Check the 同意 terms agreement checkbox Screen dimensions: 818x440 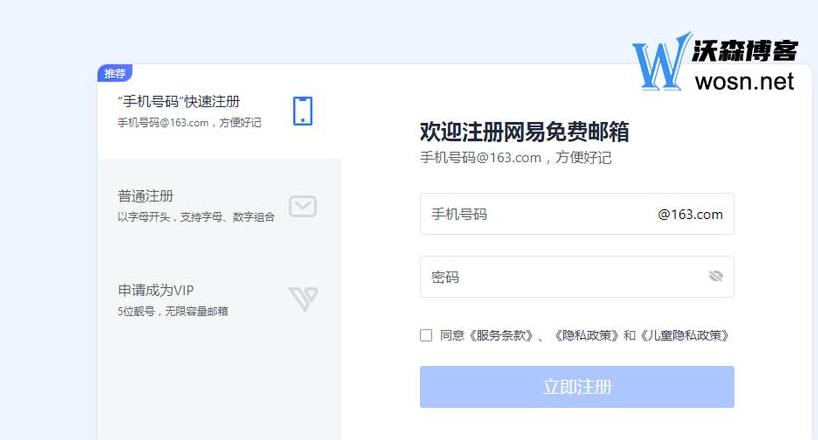coord(426,335)
